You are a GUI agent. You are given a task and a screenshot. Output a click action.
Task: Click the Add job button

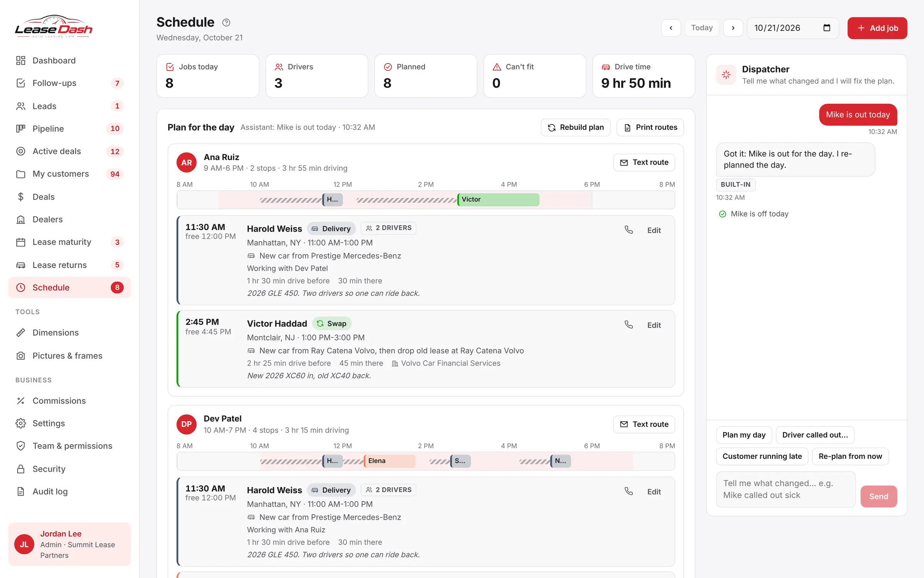[x=877, y=28]
